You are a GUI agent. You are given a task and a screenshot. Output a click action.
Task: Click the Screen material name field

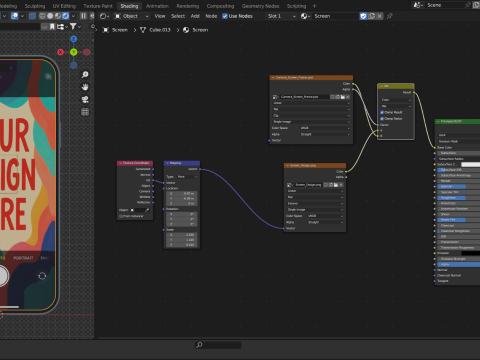tap(335, 16)
